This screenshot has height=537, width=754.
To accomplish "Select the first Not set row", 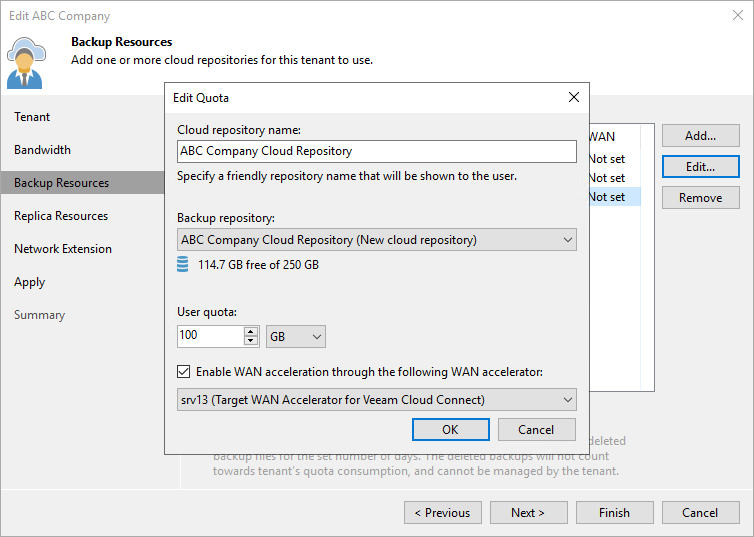I will coord(615,159).
